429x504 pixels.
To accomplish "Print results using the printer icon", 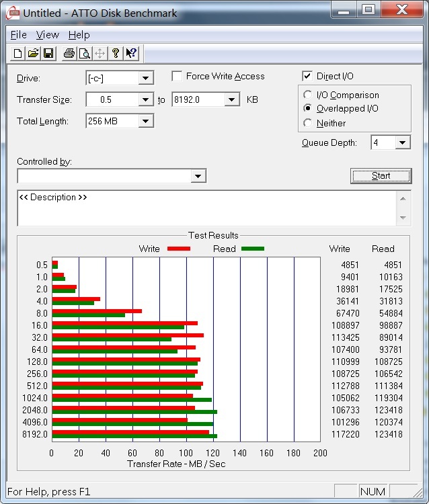I will (x=69, y=54).
